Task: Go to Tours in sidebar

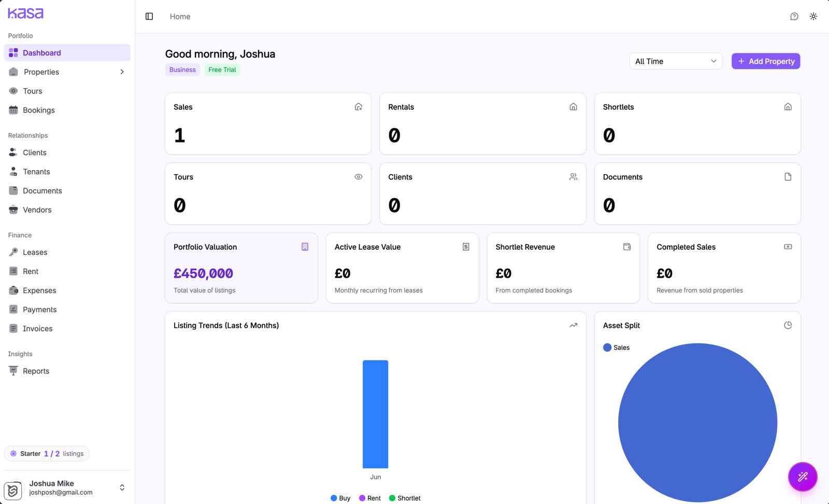Action: coord(67,91)
